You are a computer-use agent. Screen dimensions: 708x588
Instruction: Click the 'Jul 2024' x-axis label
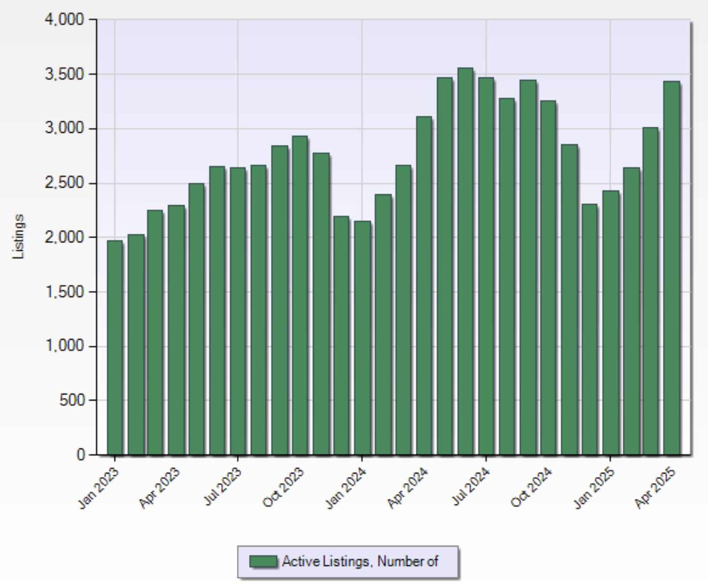pyautogui.click(x=471, y=487)
